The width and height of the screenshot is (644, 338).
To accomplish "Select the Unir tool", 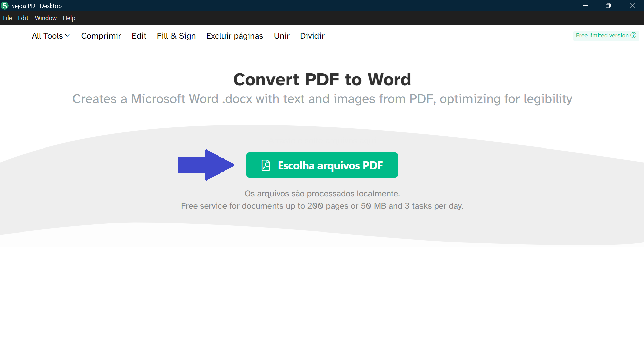I will click(x=281, y=36).
